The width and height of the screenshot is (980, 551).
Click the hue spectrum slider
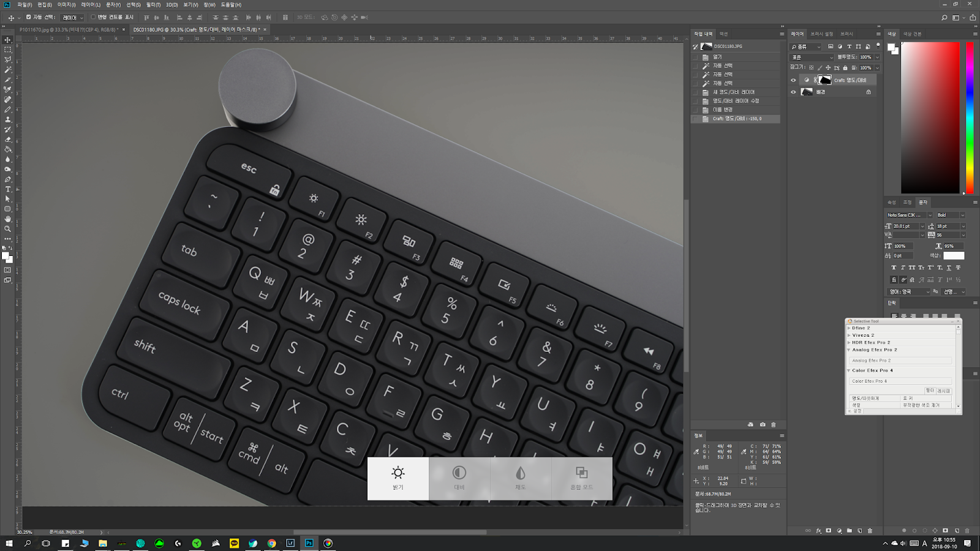970,118
